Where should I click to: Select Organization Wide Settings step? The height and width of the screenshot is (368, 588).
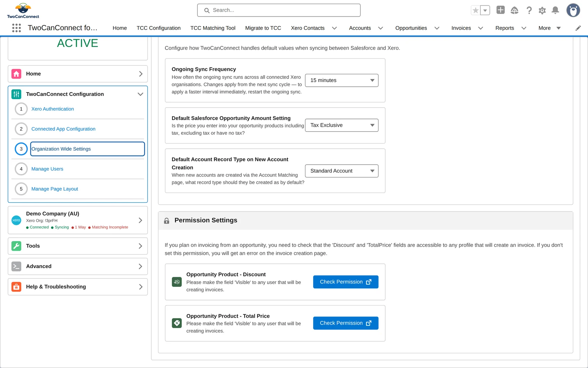point(87,149)
